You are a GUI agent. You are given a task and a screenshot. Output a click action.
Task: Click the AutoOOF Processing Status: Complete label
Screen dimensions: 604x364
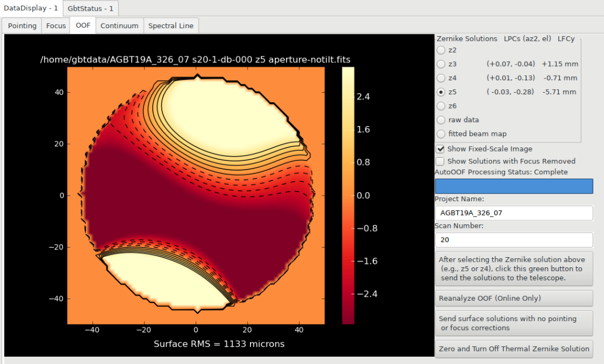click(501, 172)
